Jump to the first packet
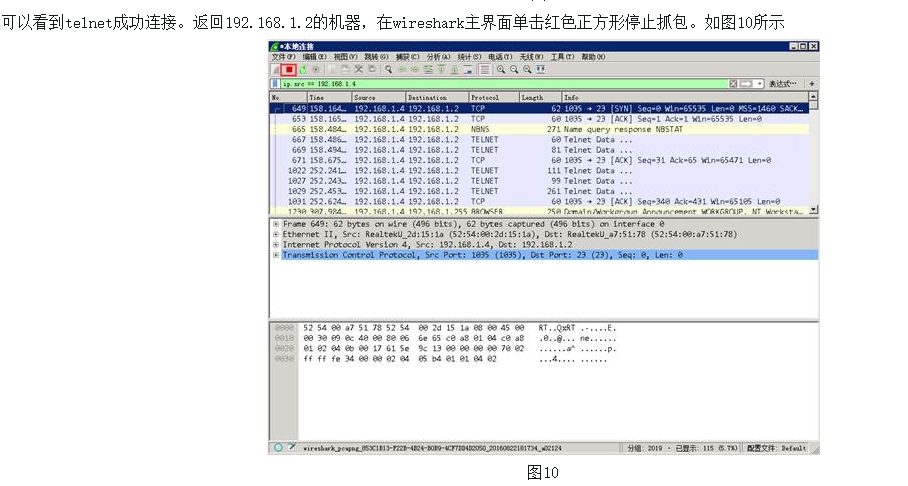The height and width of the screenshot is (486, 908). click(x=441, y=70)
